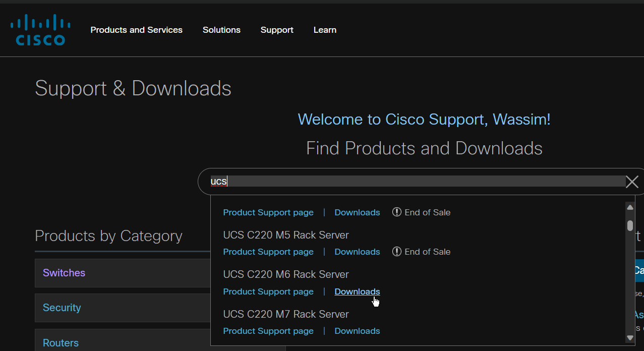644x351 pixels.
Task: Click the Find Products and Downloads heading
Action: [x=424, y=148]
